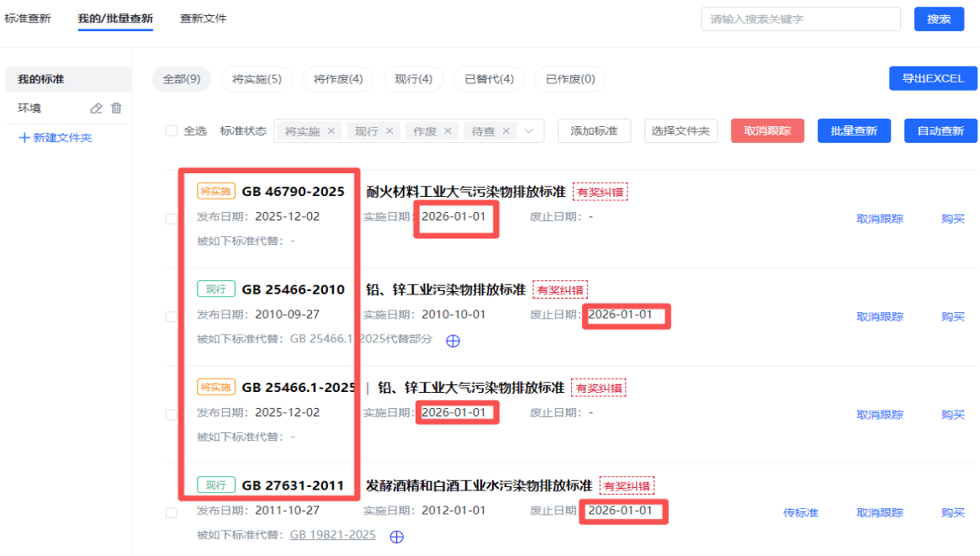Screen dimensions: 980x556
Task: Focus the search keyword input field
Action: click(800, 19)
